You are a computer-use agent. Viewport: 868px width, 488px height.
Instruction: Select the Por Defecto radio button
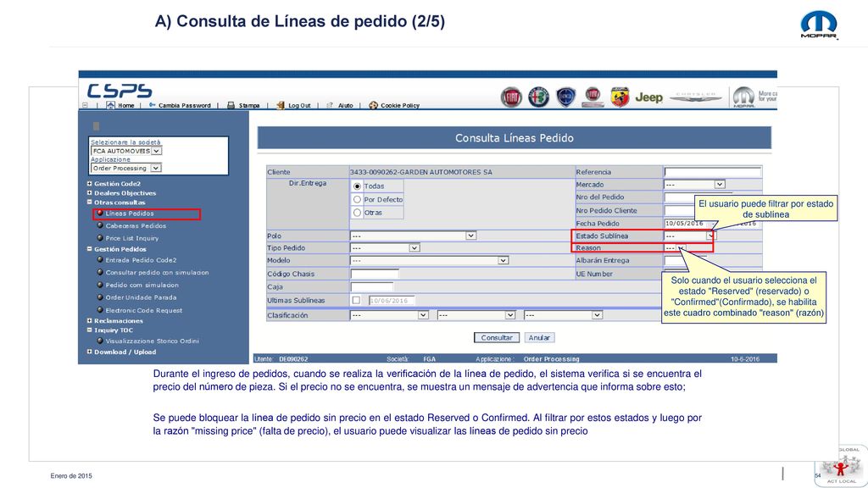point(357,199)
